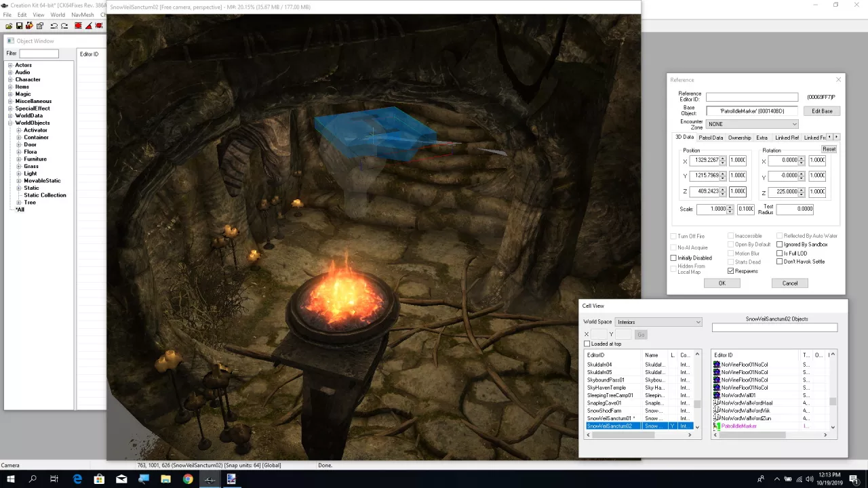868x488 pixels.
Task: Expand Furniture tree node
Action: (x=19, y=159)
